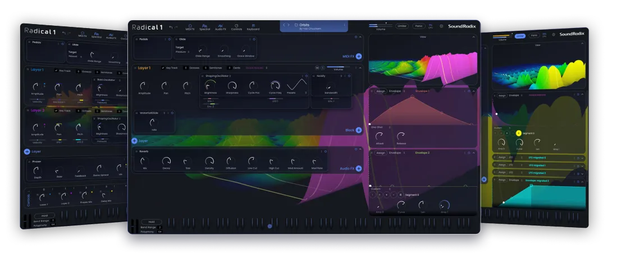
Task: Add a Block with the plus icon
Action: click(x=359, y=130)
